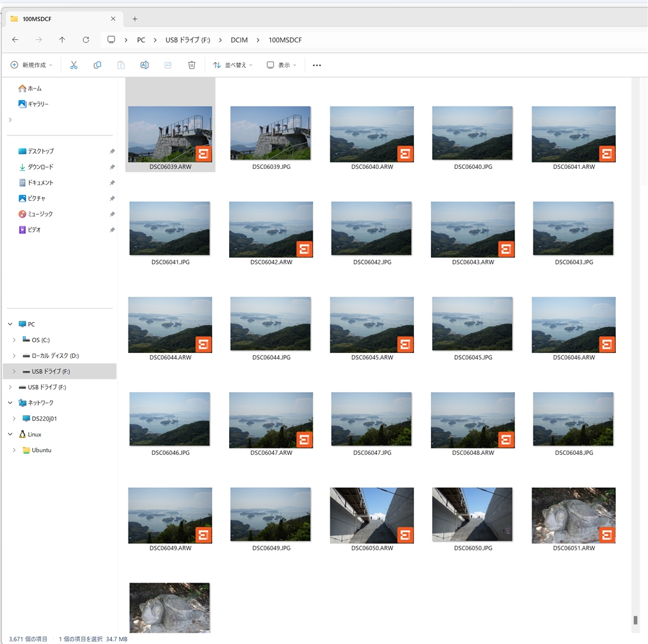
Task: Select thumbnail DSC06048.ARW
Action: click(473, 420)
